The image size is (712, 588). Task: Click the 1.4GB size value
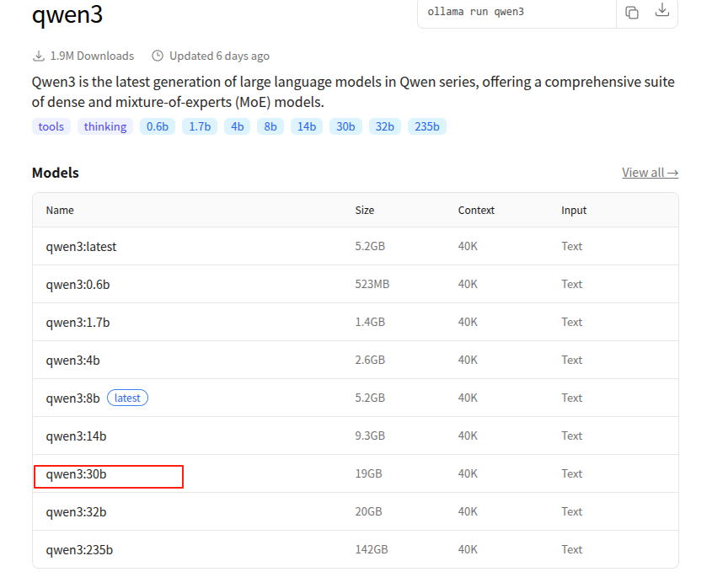coord(370,322)
